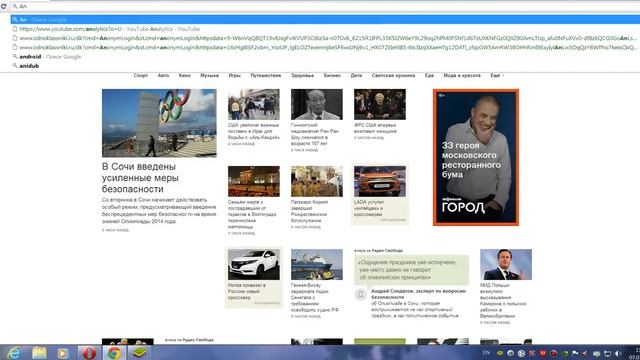The image size is (640, 360).
Task: Open the '33 героя московского ресторанного бума' banner
Action: (476, 157)
